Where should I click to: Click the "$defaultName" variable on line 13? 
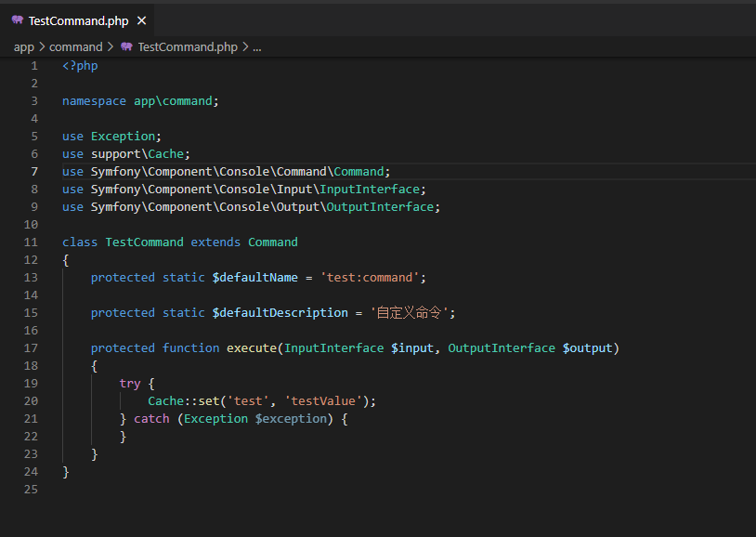point(255,278)
